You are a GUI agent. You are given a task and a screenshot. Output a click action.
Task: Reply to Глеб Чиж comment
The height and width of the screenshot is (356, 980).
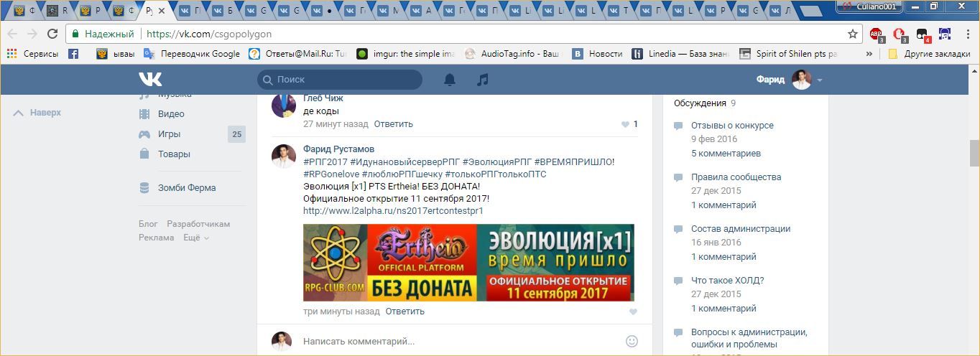pyautogui.click(x=393, y=124)
